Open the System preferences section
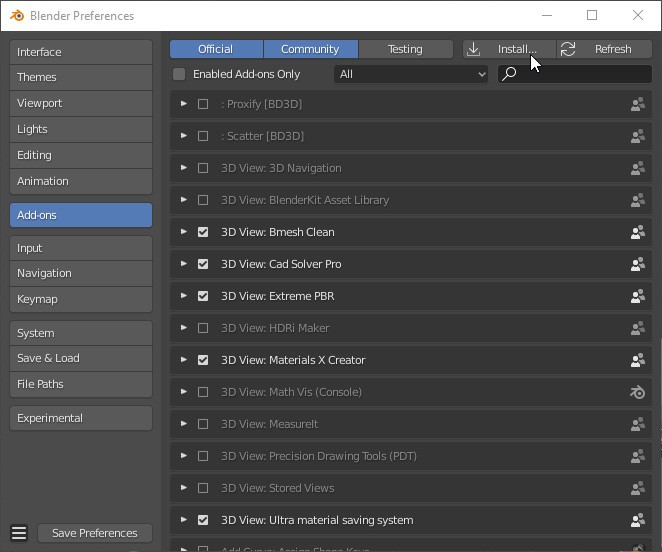 (x=81, y=333)
